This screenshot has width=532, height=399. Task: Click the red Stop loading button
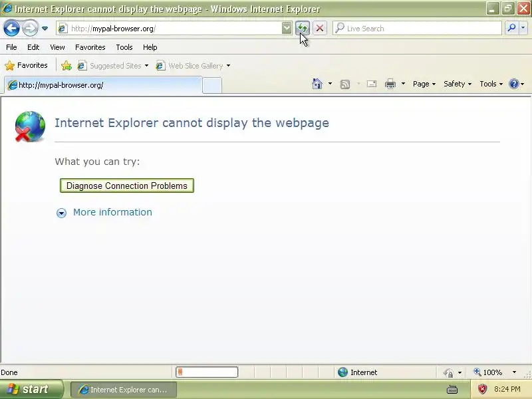point(320,28)
